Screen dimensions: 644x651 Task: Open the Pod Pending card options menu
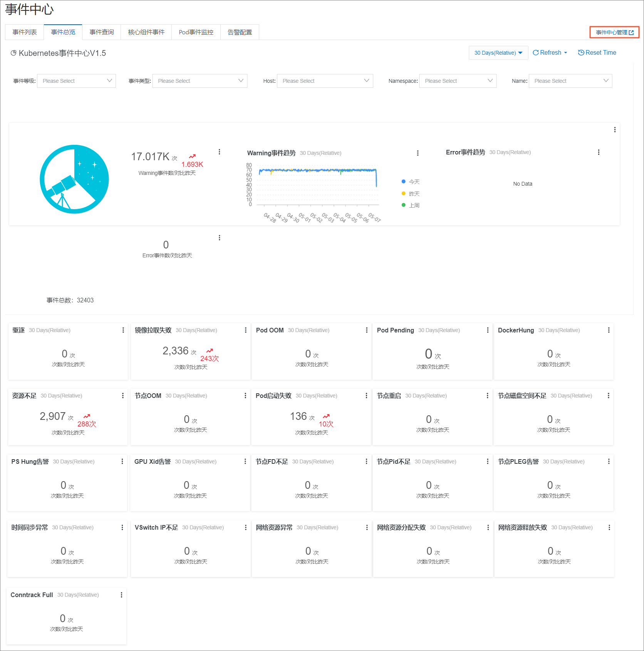(488, 330)
